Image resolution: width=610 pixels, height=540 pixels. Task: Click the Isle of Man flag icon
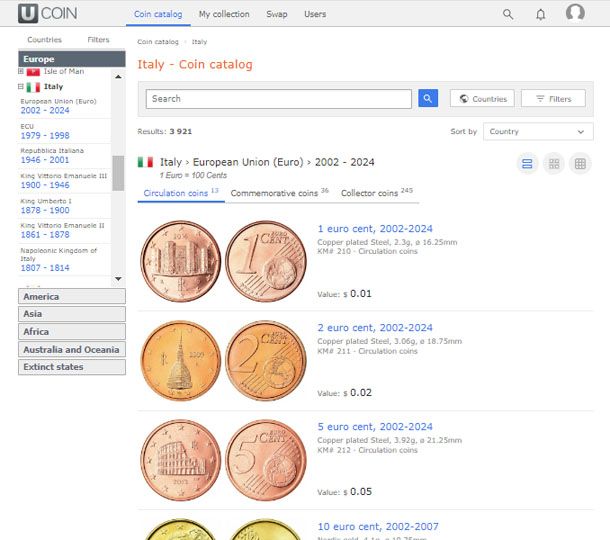[33, 72]
